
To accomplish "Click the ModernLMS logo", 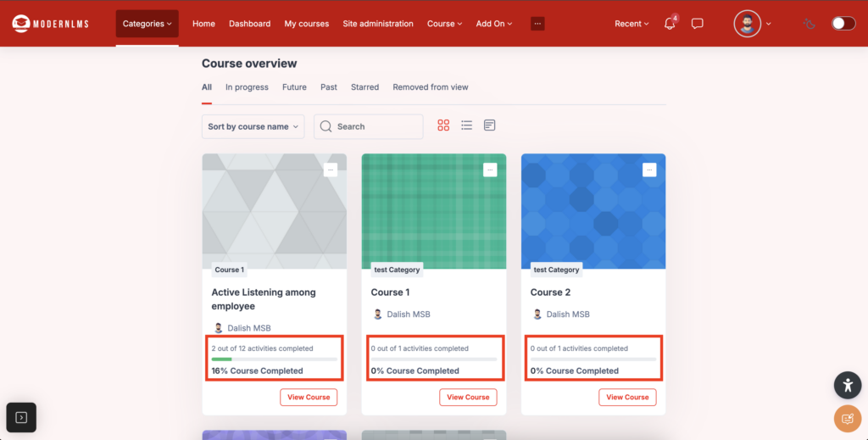I will 54,24.
